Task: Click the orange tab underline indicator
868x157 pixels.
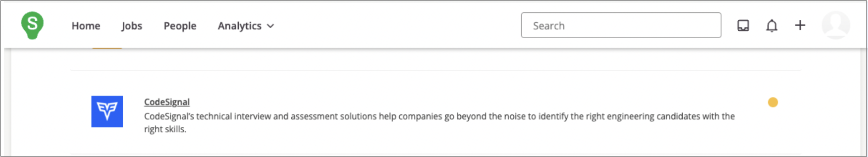Action: pos(107,48)
